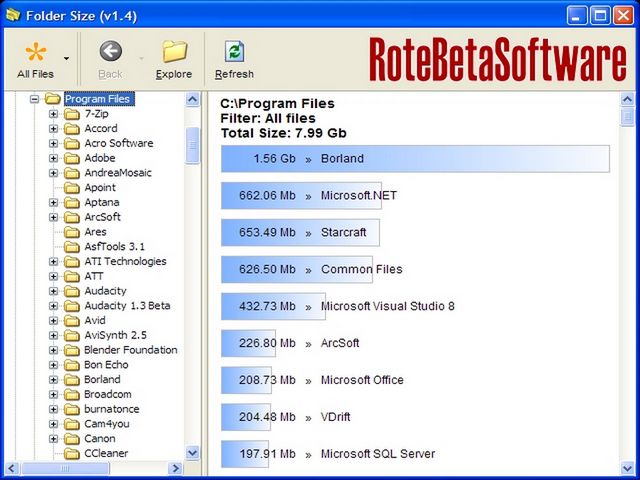
Task: Click the tree panel scroll up arrow
Action: point(192,99)
